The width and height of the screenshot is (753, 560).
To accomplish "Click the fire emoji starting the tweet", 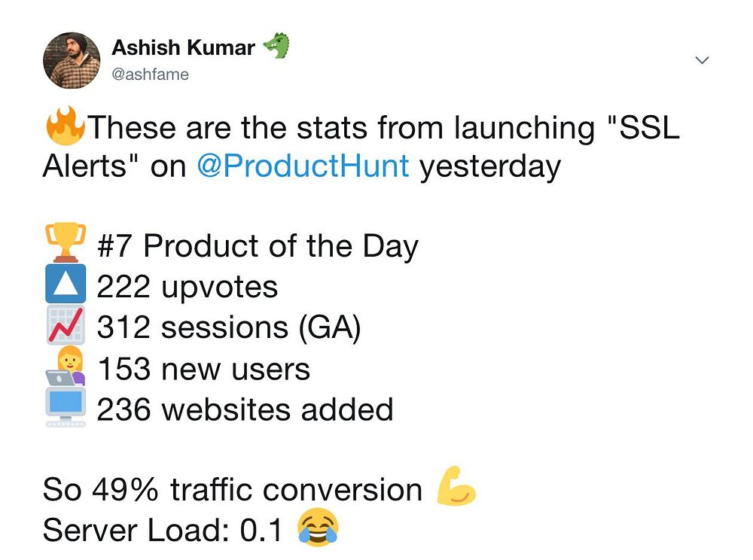I will pyautogui.click(x=66, y=126).
